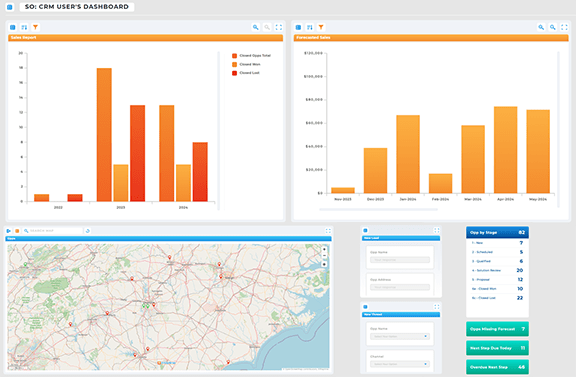Zoom in on the Forecasted Sales chart

[541, 27]
